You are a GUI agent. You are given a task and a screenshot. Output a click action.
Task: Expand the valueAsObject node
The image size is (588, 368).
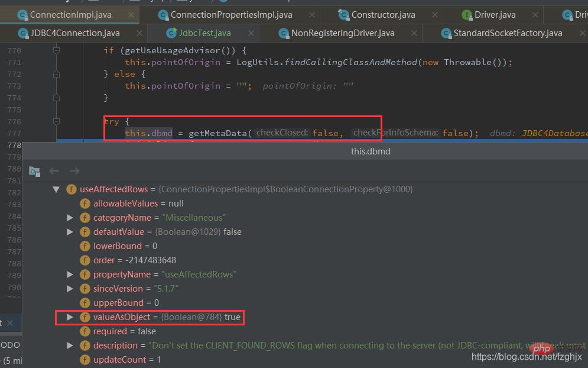pos(70,317)
